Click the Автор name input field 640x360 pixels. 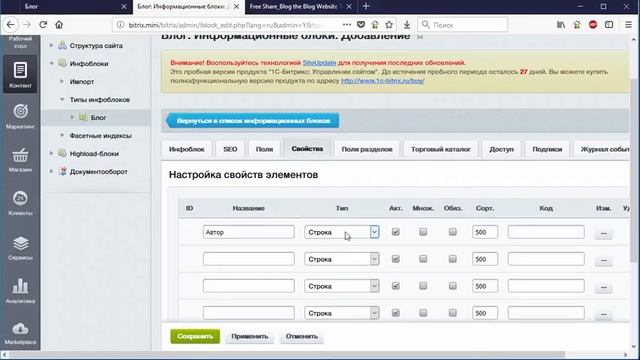tap(249, 232)
